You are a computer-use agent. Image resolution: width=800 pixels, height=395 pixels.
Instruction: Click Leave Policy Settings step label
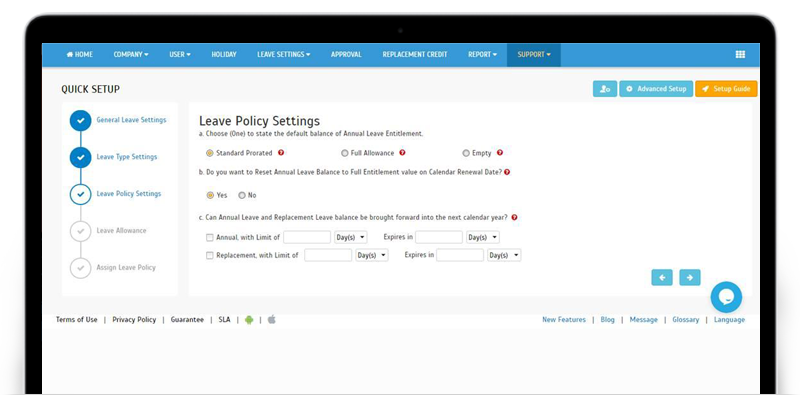[x=129, y=193]
